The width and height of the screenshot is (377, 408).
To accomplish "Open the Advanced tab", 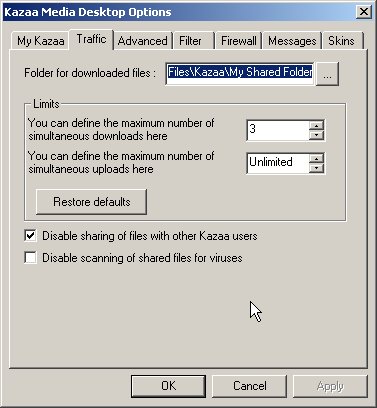I will [143, 41].
